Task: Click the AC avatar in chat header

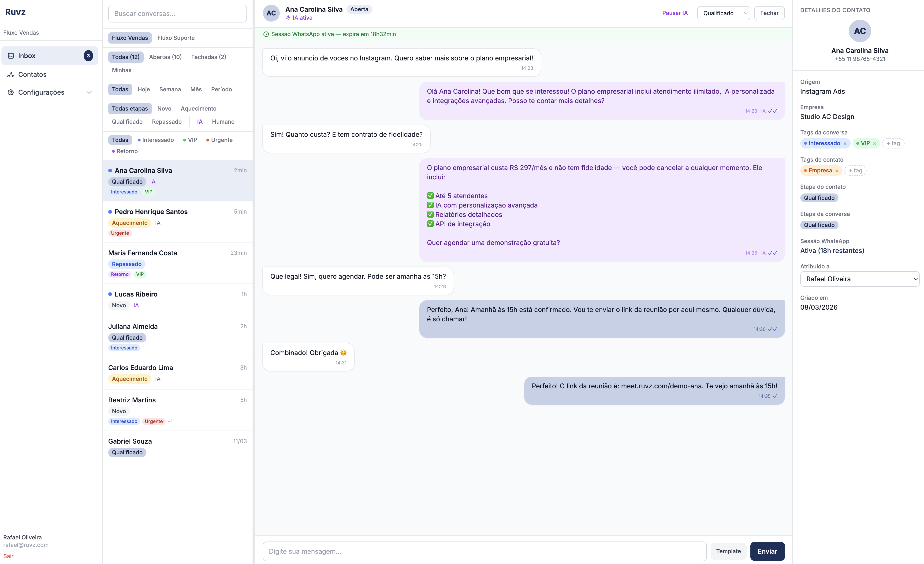Action: (x=271, y=13)
